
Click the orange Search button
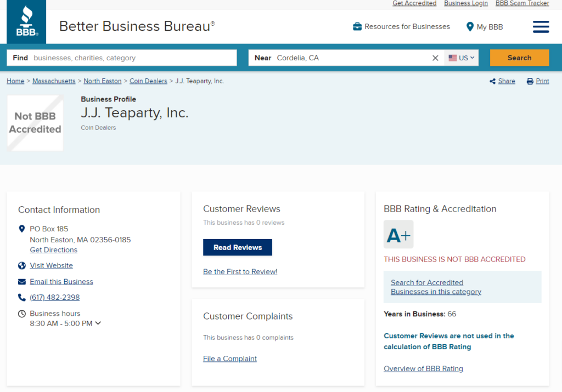519,58
